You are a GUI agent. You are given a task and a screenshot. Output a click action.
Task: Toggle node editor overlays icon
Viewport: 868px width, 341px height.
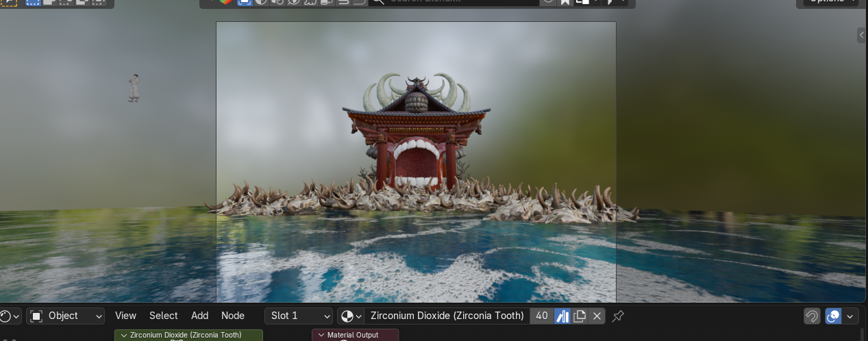coord(834,316)
